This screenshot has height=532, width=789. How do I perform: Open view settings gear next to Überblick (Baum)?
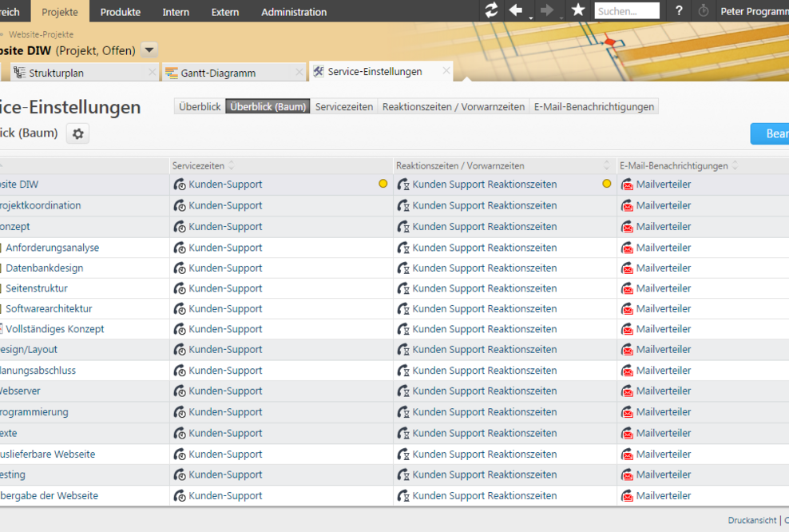click(77, 133)
